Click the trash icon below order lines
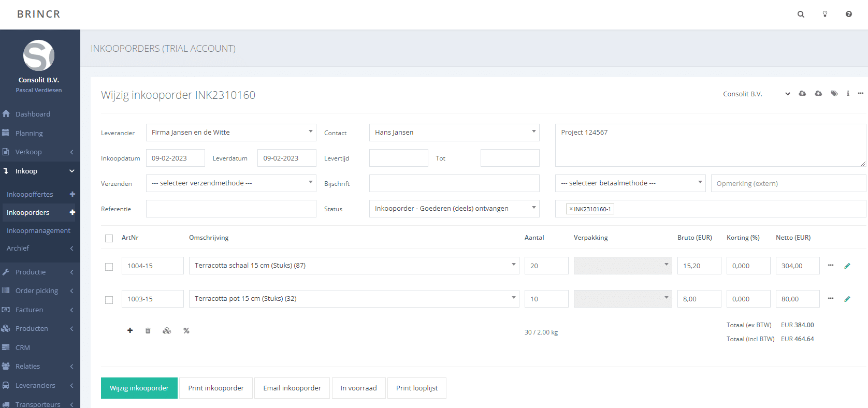 tap(148, 330)
